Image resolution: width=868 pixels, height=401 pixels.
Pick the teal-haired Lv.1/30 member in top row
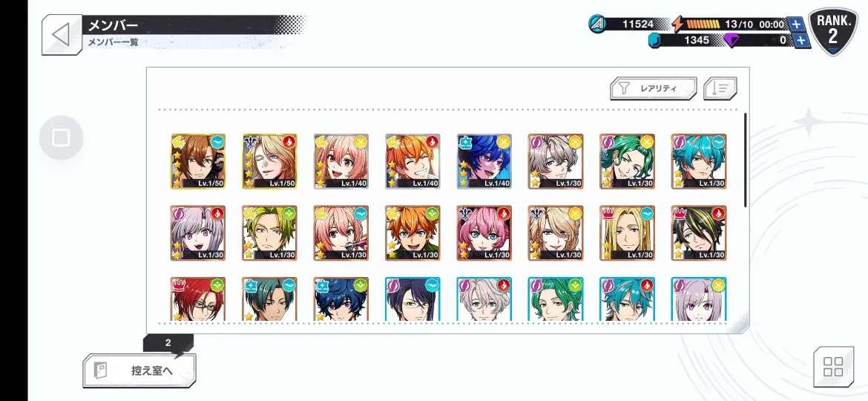[x=699, y=161]
